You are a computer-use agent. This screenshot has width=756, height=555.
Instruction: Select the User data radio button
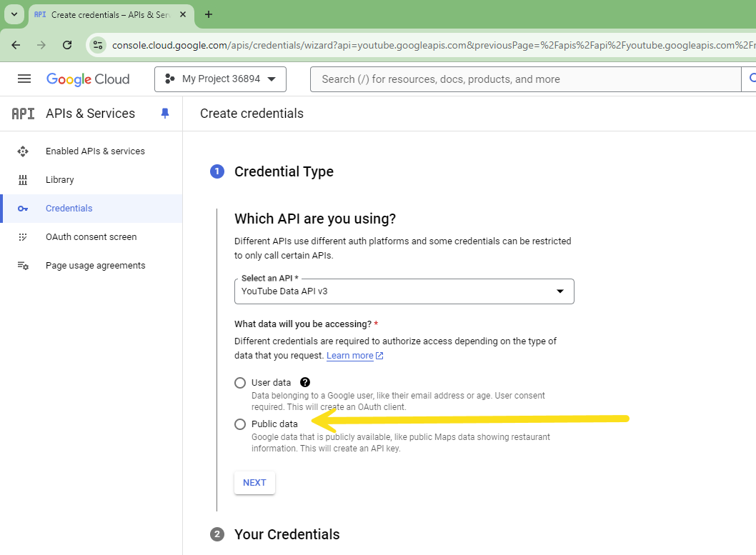(x=240, y=383)
